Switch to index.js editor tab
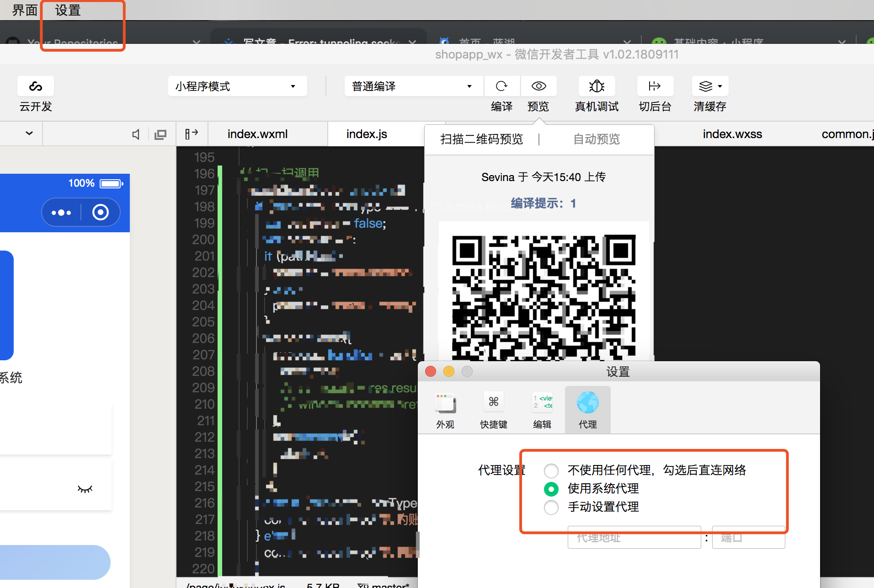 pos(367,134)
